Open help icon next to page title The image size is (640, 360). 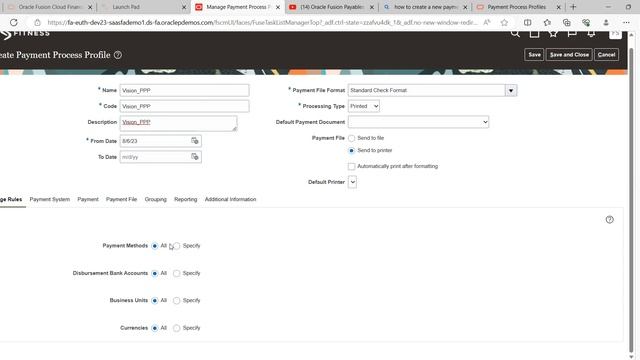pyautogui.click(x=118, y=55)
